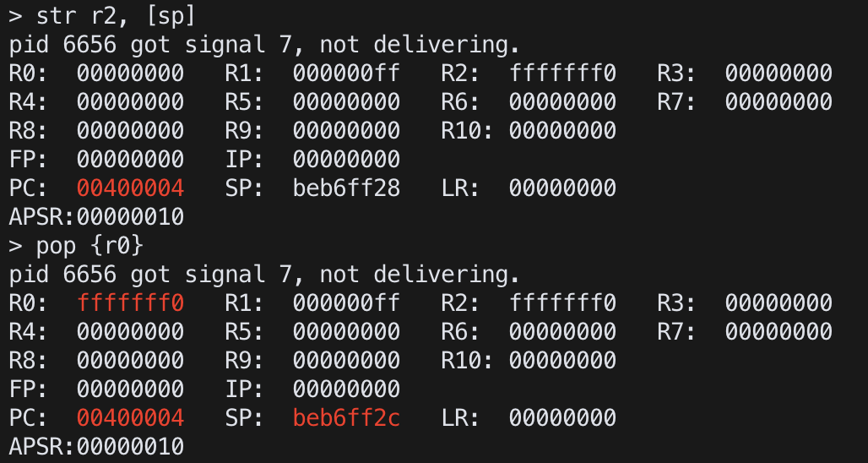Click the first APSR:00000010 line
This screenshot has height=463, width=868.
[96, 216]
